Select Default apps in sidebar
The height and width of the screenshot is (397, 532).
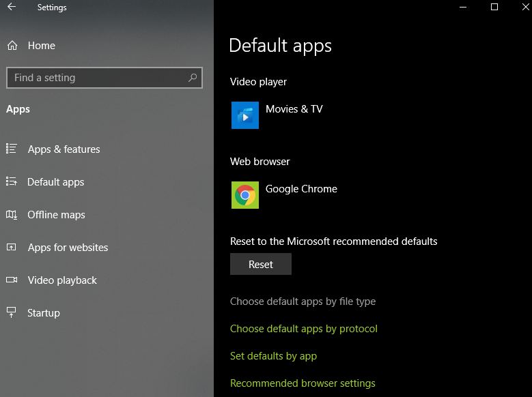[55, 182]
